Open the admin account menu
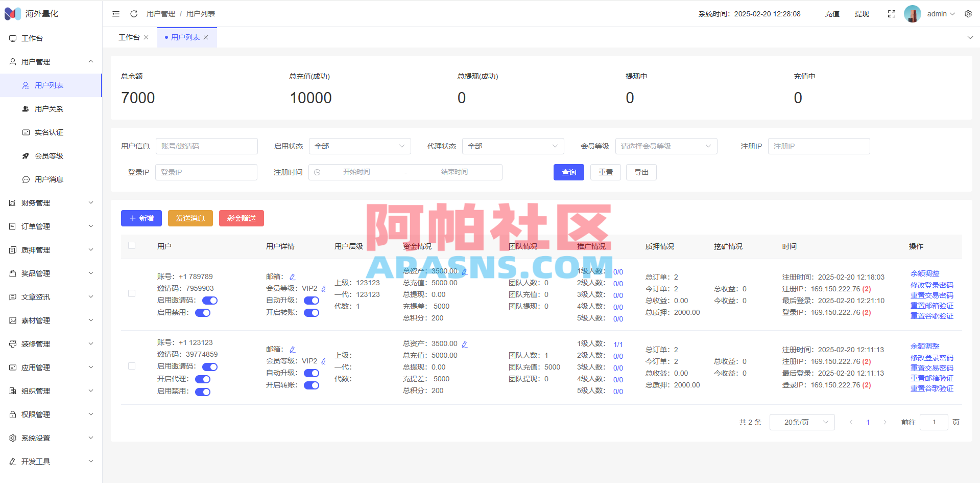 pyautogui.click(x=937, y=14)
